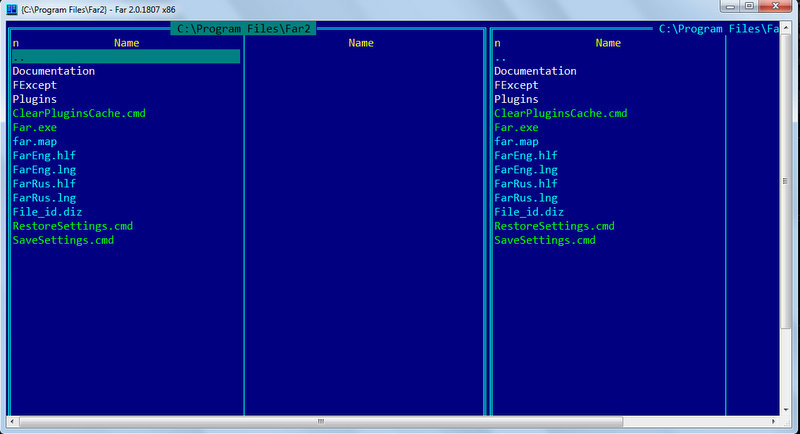Select far.map in the left panel
The width and height of the screenshot is (800, 434).
[x=35, y=141]
